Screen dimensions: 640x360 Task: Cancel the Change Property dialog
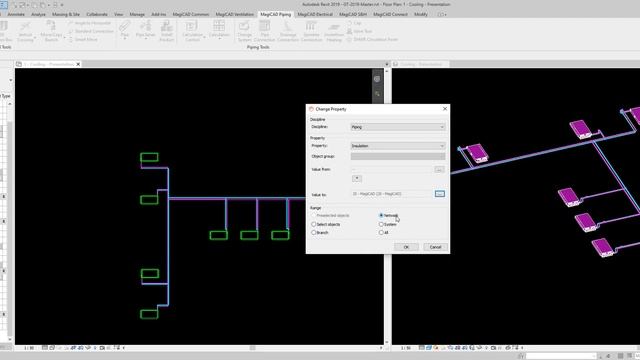coord(436,247)
